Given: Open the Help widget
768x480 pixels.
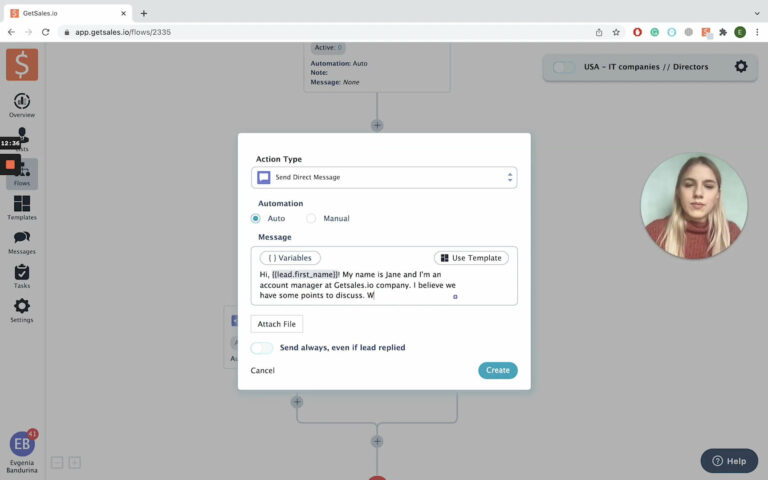Looking at the screenshot, I should click(x=729, y=461).
